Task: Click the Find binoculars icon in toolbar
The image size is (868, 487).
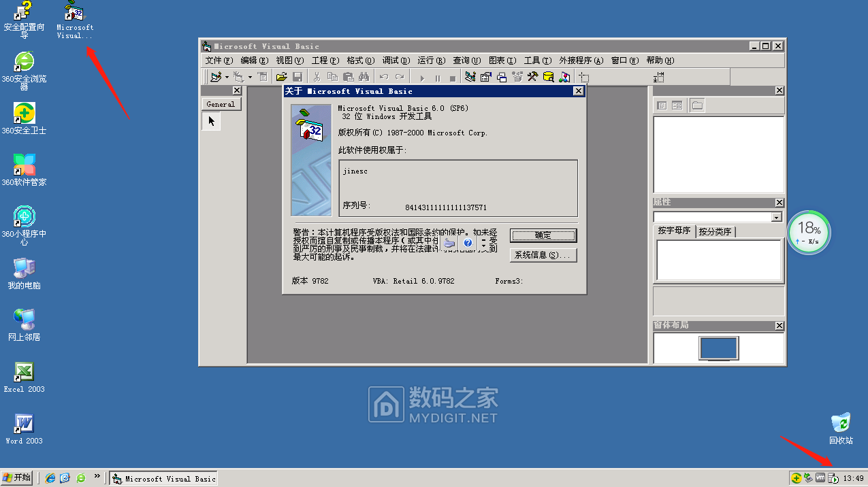Action: 364,77
